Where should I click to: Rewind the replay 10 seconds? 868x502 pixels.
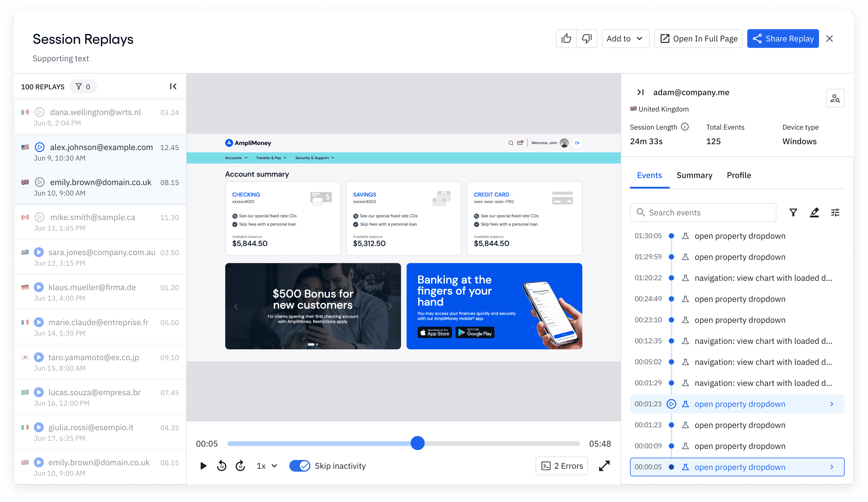[x=221, y=466]
